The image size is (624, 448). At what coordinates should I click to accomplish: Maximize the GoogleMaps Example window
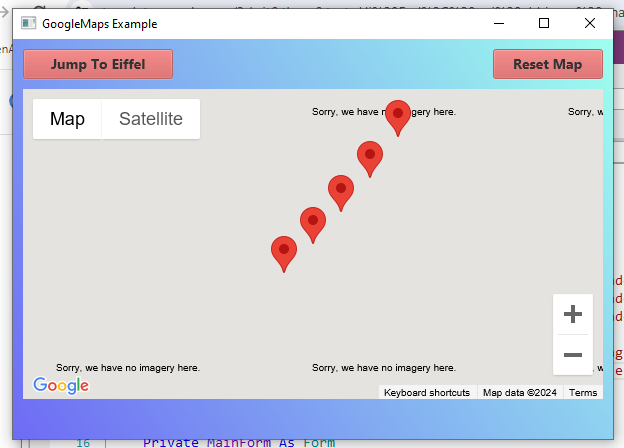point(544,23)
